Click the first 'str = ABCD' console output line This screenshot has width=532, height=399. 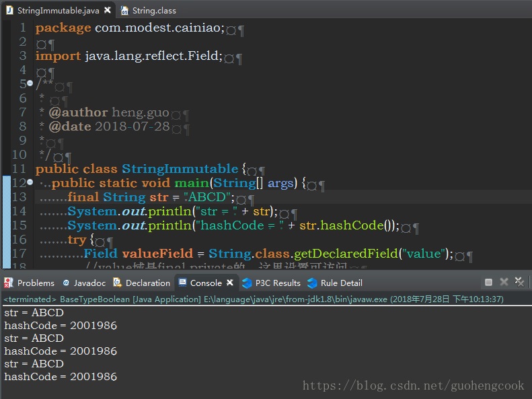pyautogui.click(x=34, y=312)
